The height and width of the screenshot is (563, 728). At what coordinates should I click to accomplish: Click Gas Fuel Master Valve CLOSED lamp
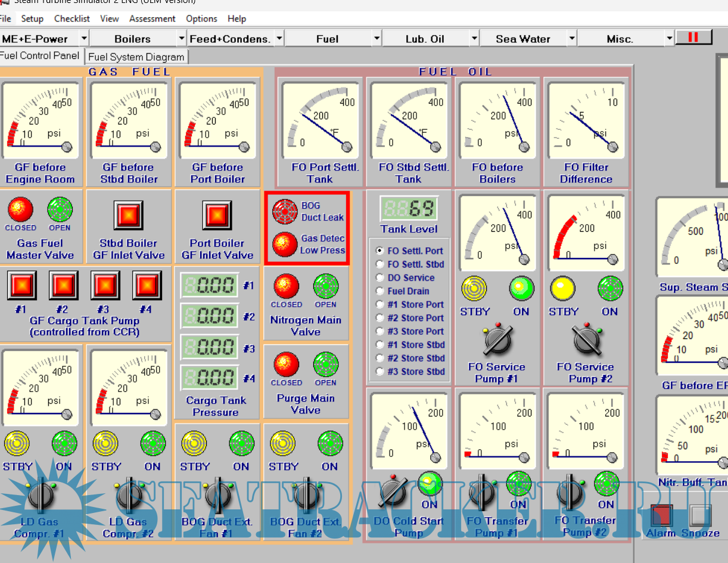click(20, 210)
